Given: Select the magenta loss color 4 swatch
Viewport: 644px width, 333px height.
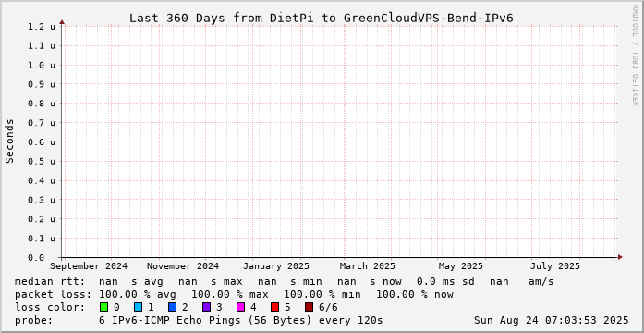Looking at the screenshot, I should [x=240, y=307].
